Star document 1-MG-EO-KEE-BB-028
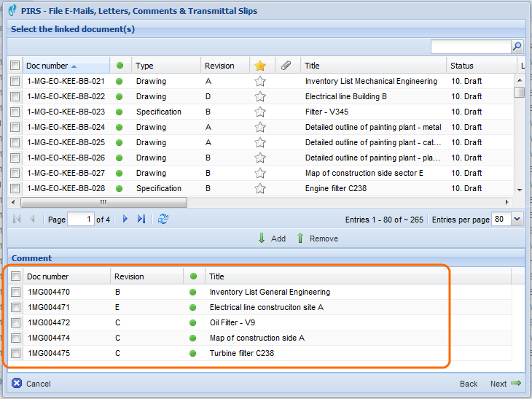Image resolution: width=532 pixels, height=399 pixels. [260, 188]
